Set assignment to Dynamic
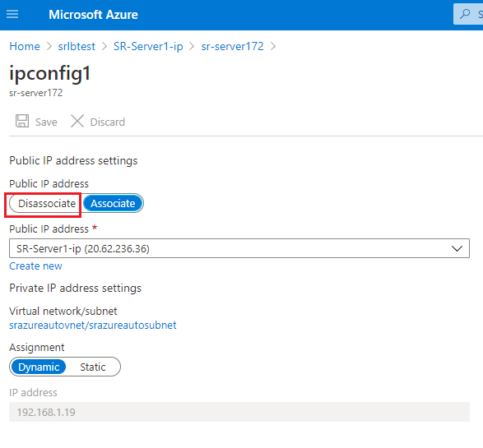Viewport: 483px width, 448px height. [x=39, y=367]
